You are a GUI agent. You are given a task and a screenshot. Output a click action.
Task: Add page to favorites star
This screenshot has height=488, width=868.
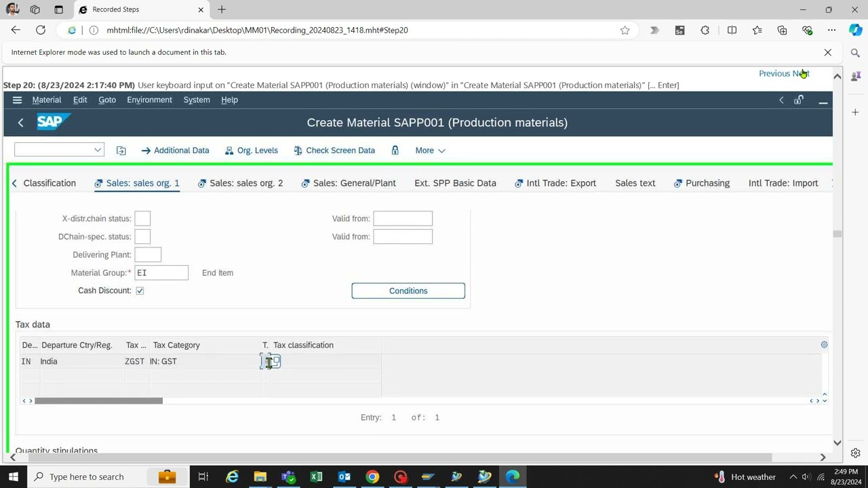point(625,30)
